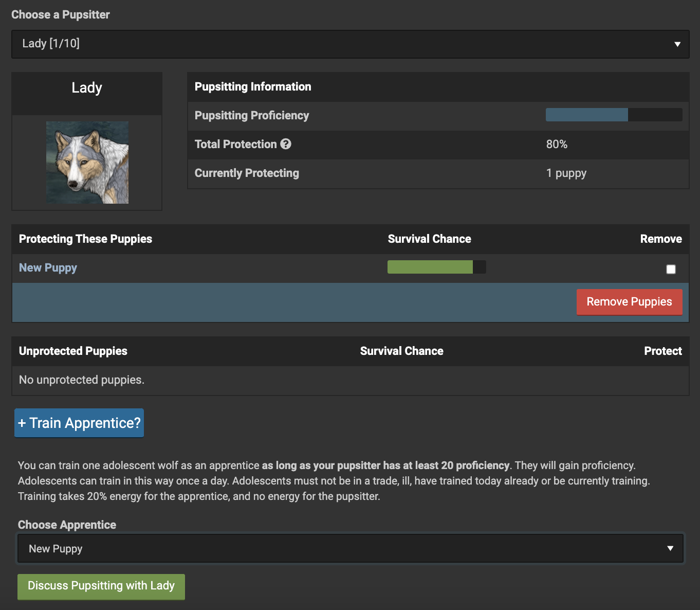Click the '1 puppy' Currently Protecting value
The height and width of the screenshot is (610, 700).
click(x=566, y=173)
